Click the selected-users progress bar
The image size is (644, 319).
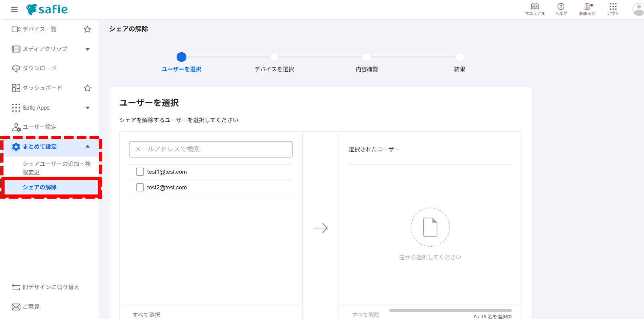[450, 311]
